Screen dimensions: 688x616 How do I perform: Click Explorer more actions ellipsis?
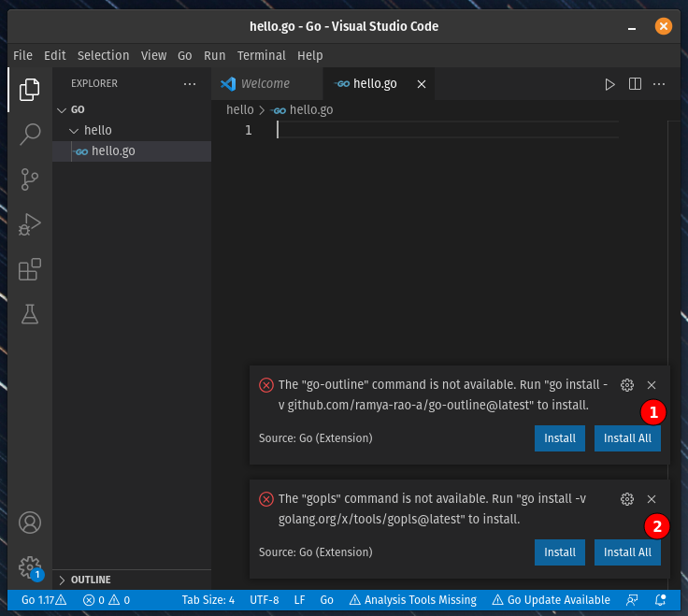click(x=190, y=84)
